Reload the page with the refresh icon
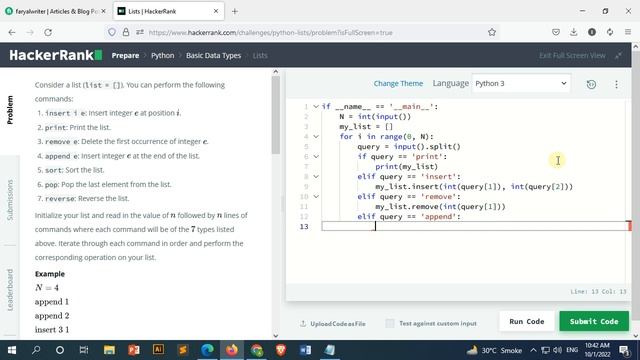The width and height of the screenshot is (640, 360). pyautogui.click(x=48, y=32)
